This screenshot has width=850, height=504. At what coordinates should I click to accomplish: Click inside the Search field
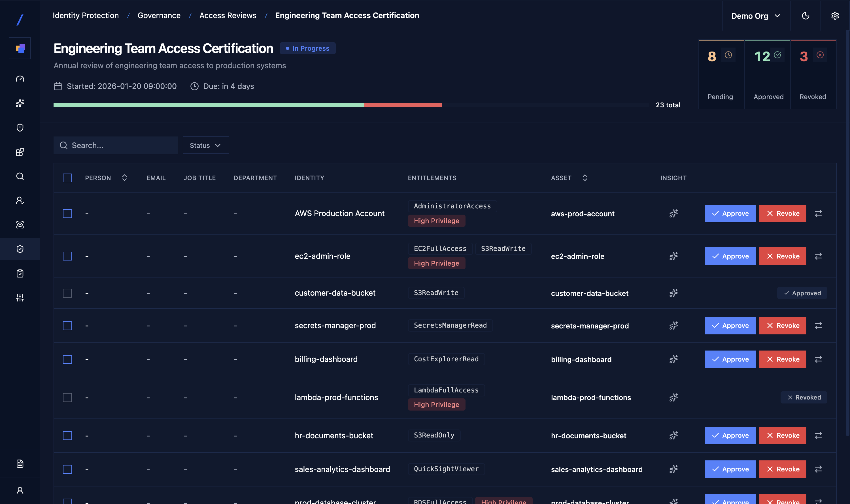tap(116, 145)
